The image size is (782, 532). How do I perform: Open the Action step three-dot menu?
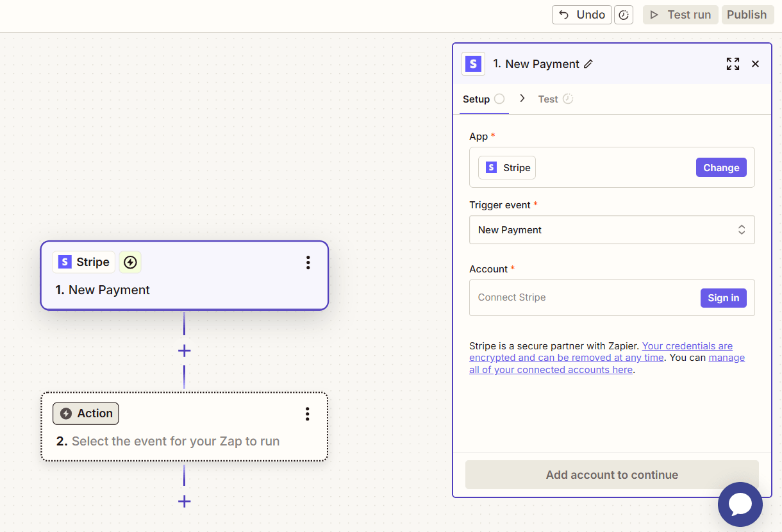tap(308, 414)
